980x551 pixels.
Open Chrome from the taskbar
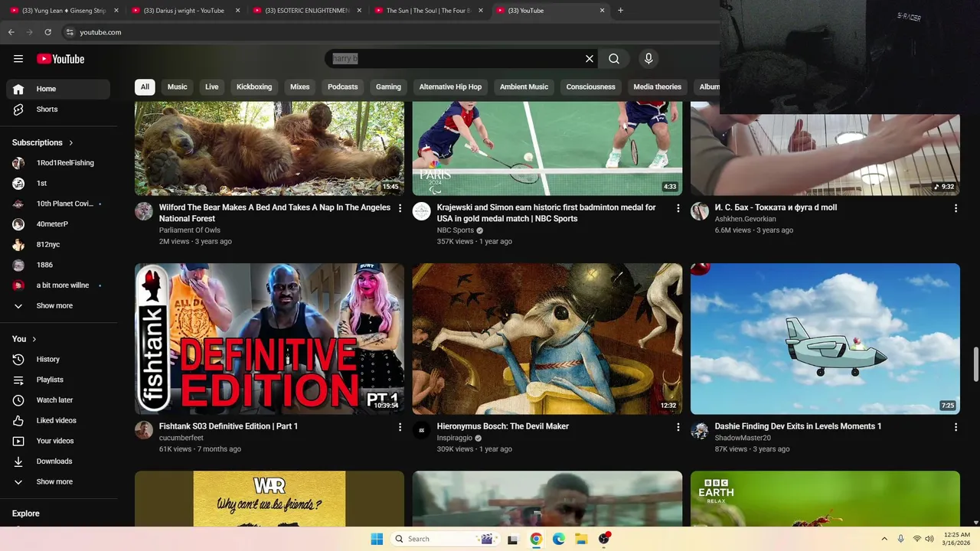tap(536, 539)
